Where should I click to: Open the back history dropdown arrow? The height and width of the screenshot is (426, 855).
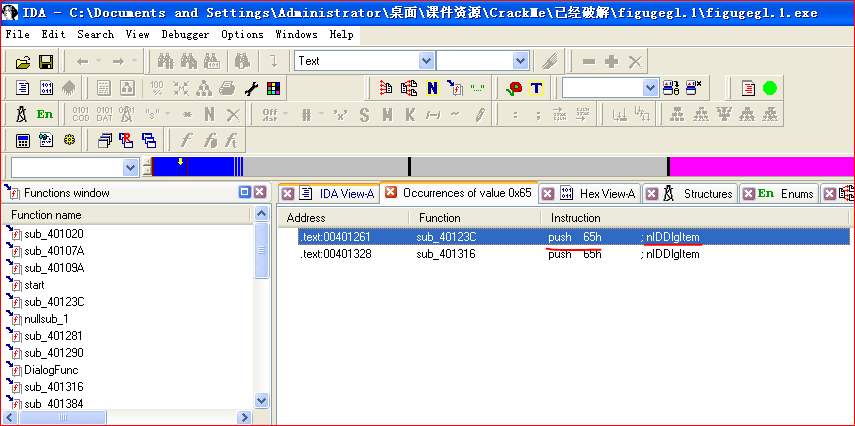(98, 62)
